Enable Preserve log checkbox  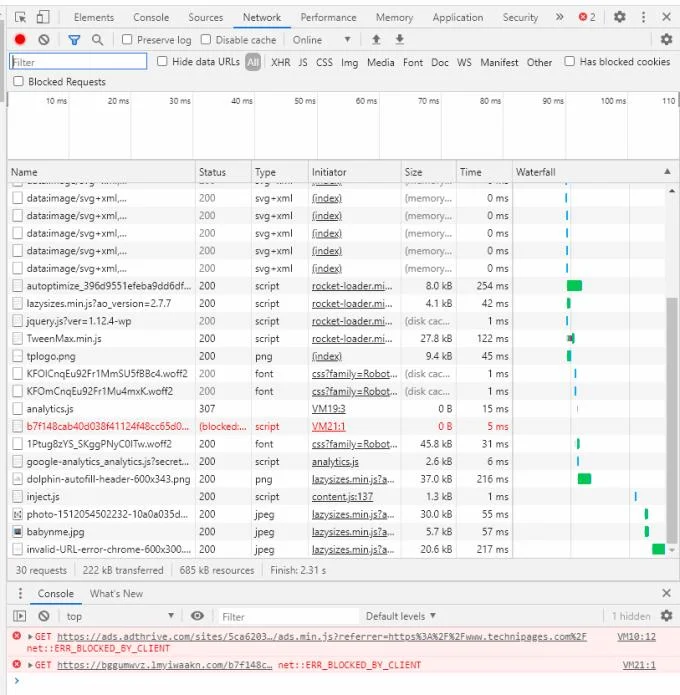click(127, 39)
